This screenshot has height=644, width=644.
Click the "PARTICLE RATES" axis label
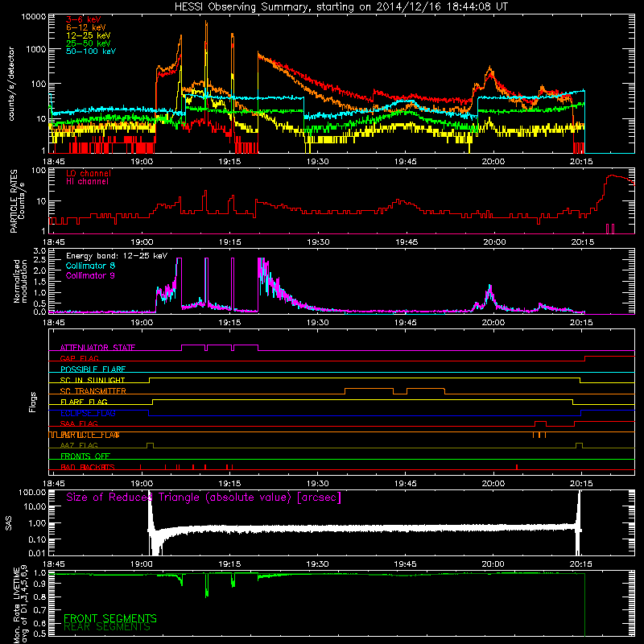(x=14, y=201)
